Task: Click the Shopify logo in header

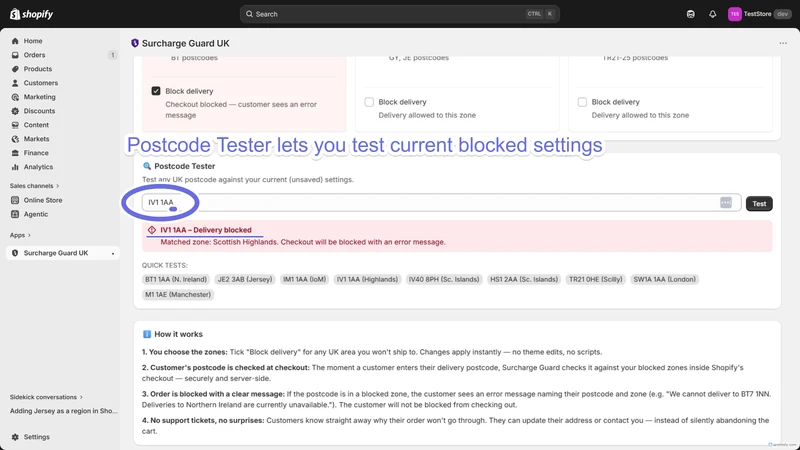Action: [x=32, y=14]
